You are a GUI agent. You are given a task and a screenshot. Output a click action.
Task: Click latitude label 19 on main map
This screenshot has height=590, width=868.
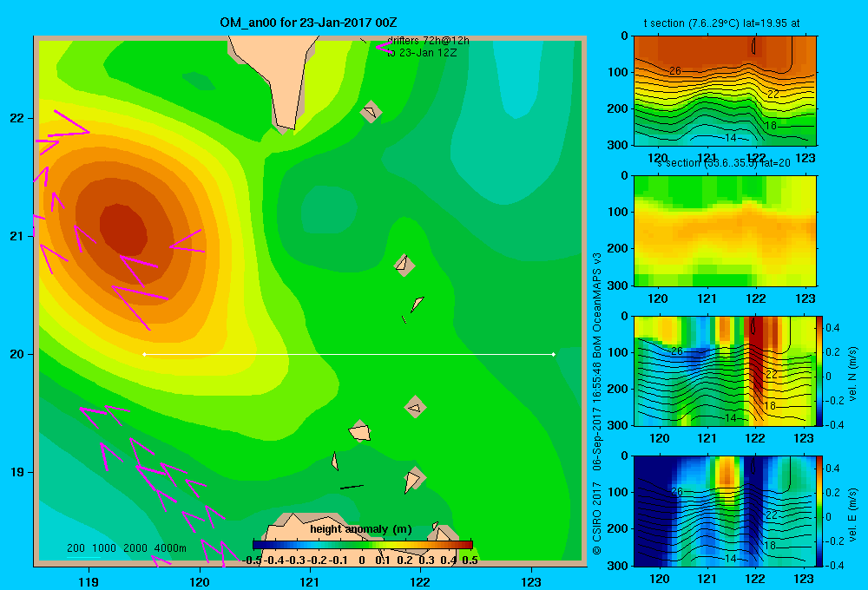tap(17, 472)
